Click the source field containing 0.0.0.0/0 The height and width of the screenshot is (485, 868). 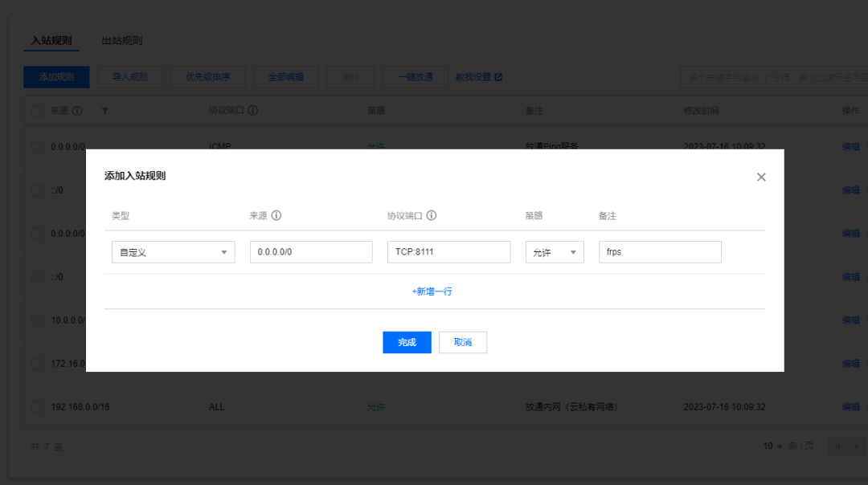311,252
